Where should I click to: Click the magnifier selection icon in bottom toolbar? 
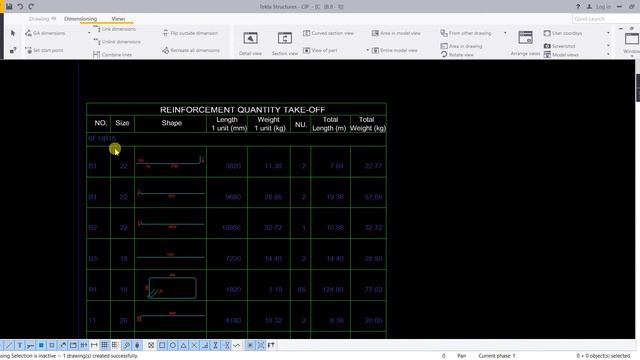(126, 345)
